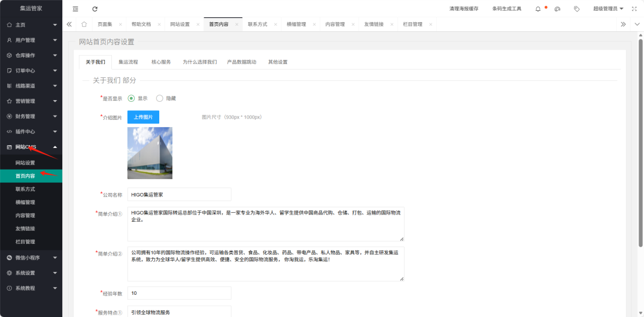The width and height of the screenshot is (644, 317).
Task: Click 清理海报缓存 in the header
Action: point(464,8)
